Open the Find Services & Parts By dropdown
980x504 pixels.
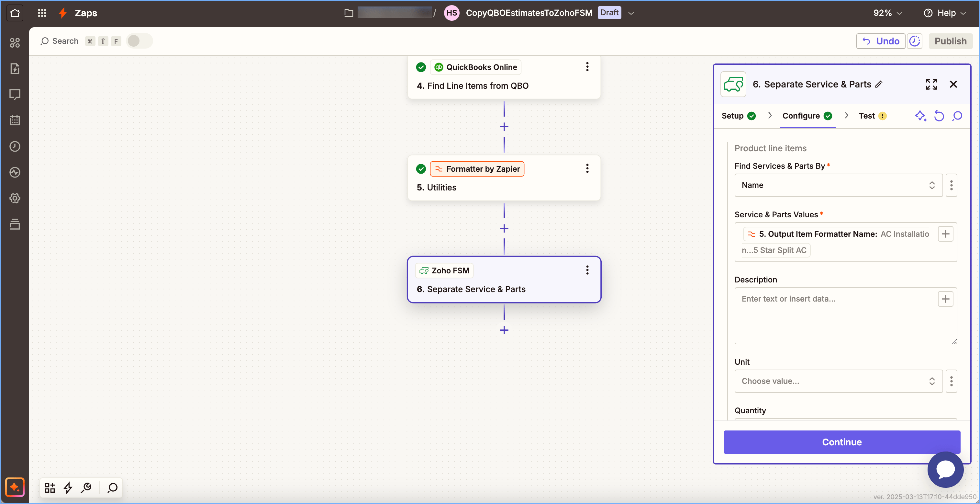(838, 185)
